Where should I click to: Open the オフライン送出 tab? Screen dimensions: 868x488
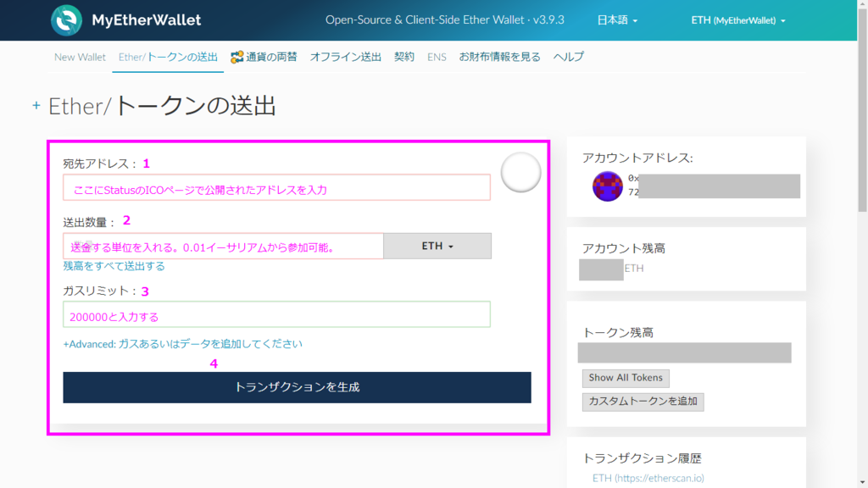point(346,57)
